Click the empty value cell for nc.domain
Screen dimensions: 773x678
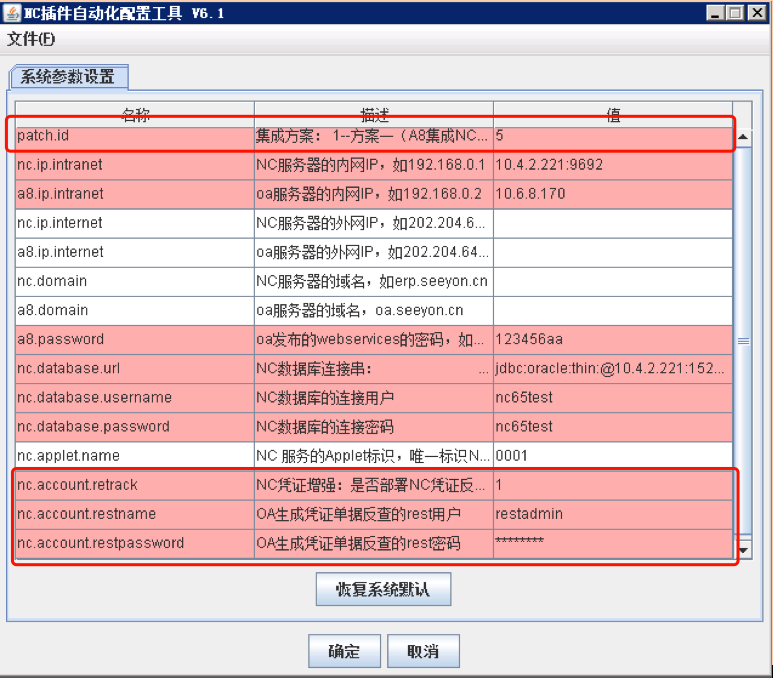pos(613,282)
